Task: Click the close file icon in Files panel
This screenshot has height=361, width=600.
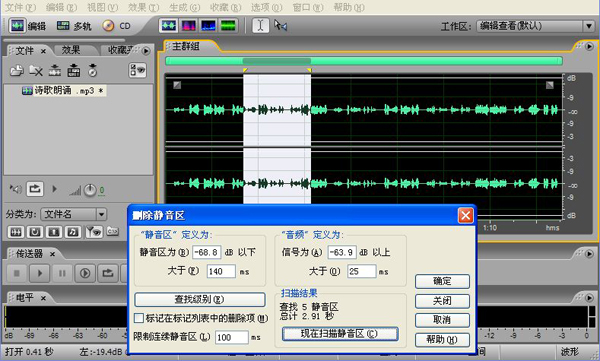Action: pos(36,70)
